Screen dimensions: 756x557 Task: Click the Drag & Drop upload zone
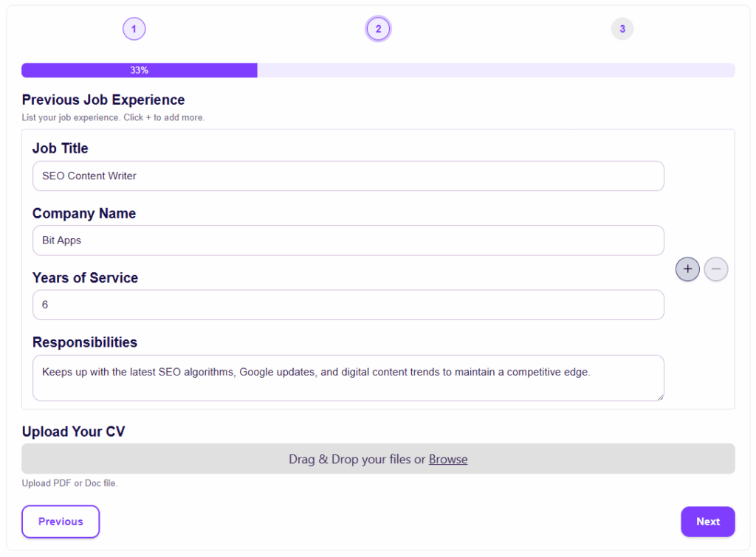point(221,459)
